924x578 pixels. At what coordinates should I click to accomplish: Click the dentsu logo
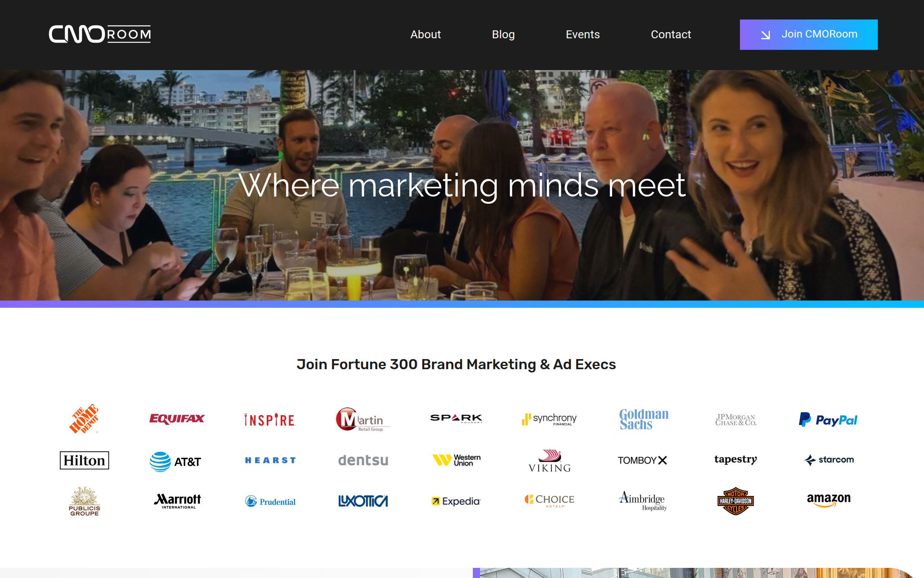[363, 460]
